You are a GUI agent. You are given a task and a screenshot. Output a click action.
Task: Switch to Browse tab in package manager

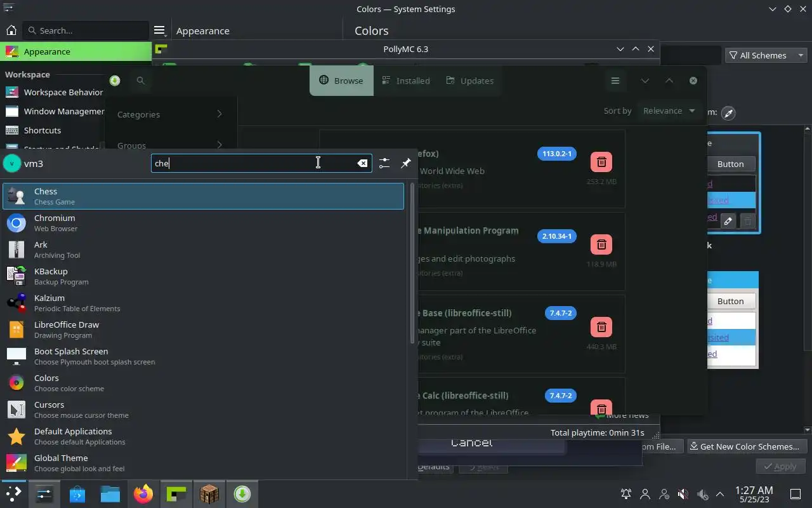click(341, 81)
